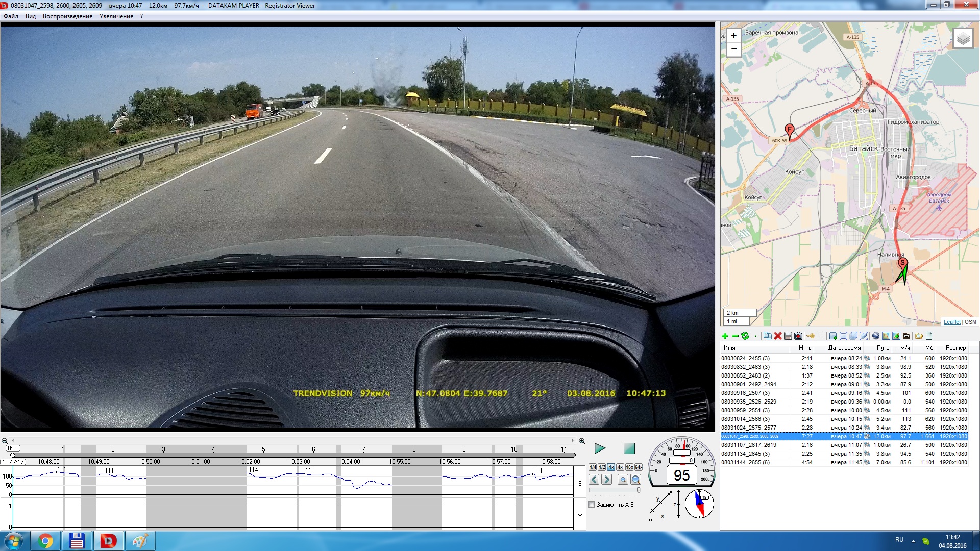Click the green plus add files icon
This screenshot has height=551, width=980.
pyautogui.click(x=725, y=336)
